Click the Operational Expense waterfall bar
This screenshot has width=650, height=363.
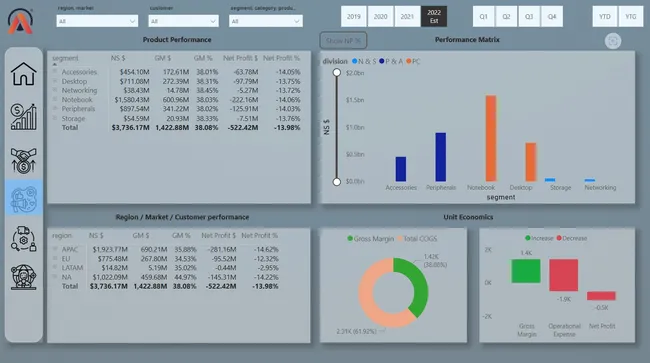click(563, 275)
